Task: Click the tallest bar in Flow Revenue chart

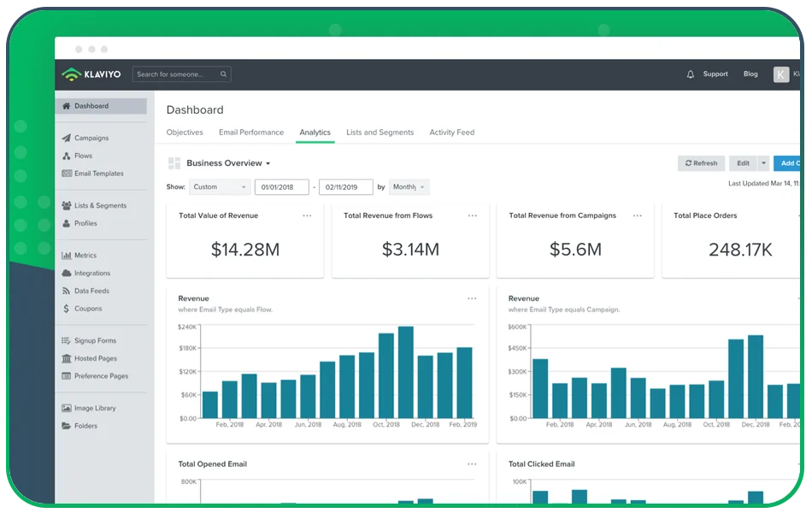Action: [x=405, y=372]
